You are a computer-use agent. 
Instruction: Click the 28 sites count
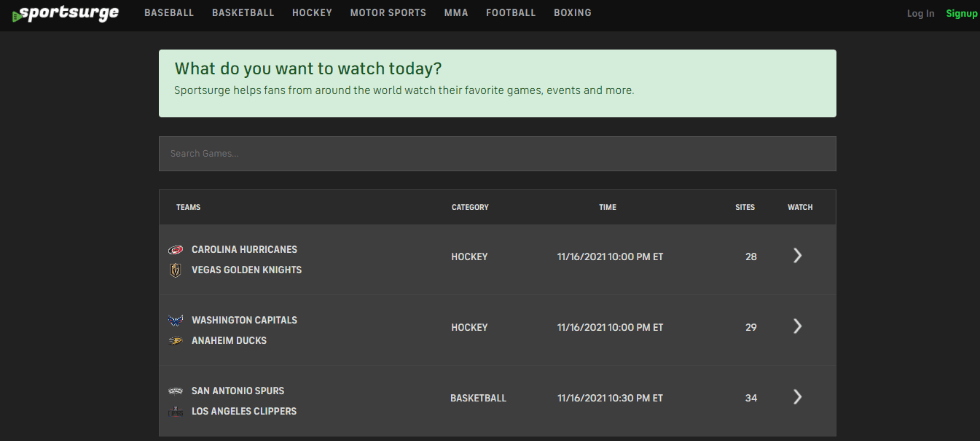point(751,257)
